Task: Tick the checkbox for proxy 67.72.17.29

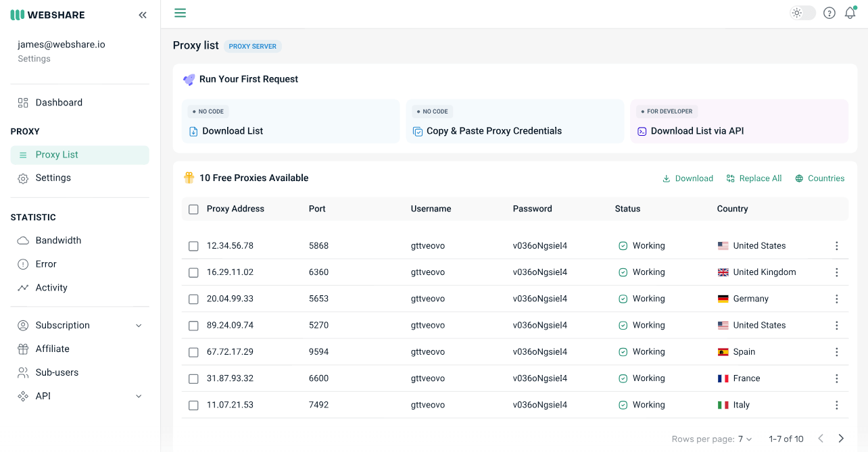Action: [193, 353]
